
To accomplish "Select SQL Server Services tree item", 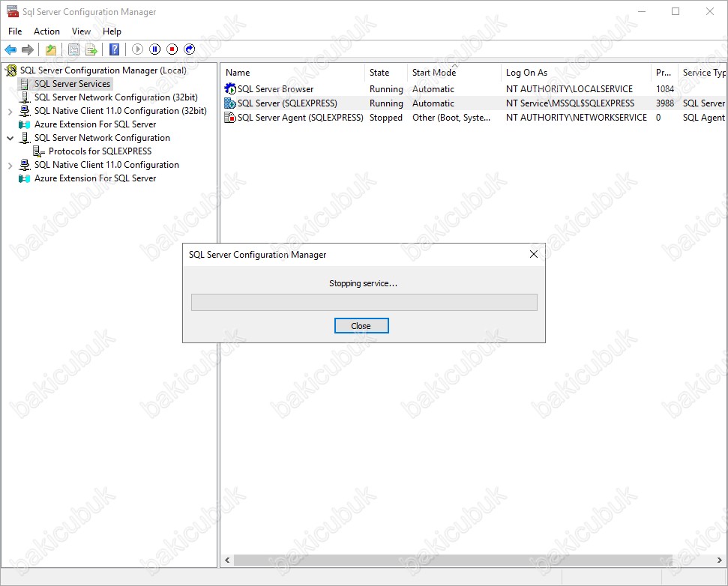I will pyautogui.click(x=73, y=84).
